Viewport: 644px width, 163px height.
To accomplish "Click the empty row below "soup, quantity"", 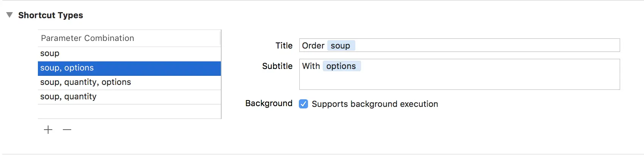I will tap(129, 111).
